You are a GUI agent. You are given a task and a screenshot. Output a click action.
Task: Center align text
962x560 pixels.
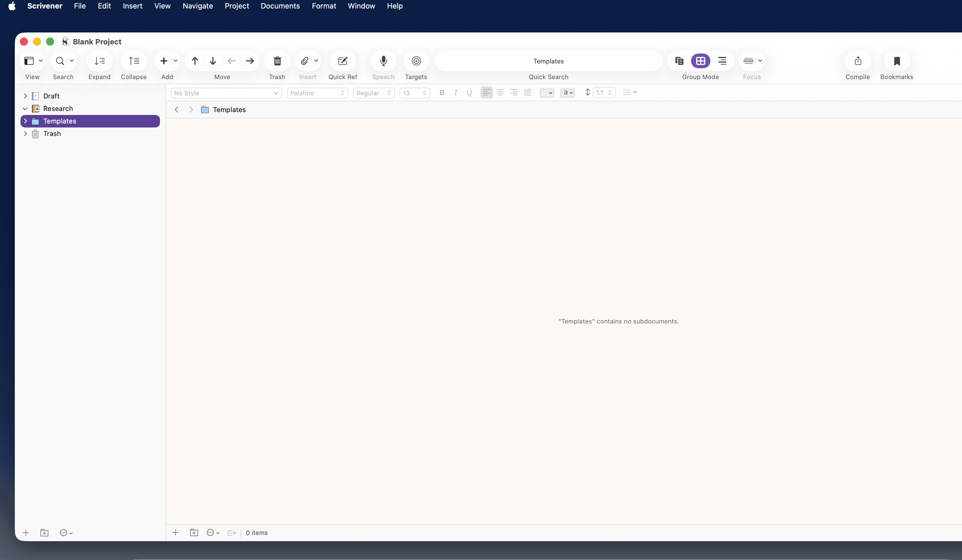pyautogui.click(x=500, y=92)
